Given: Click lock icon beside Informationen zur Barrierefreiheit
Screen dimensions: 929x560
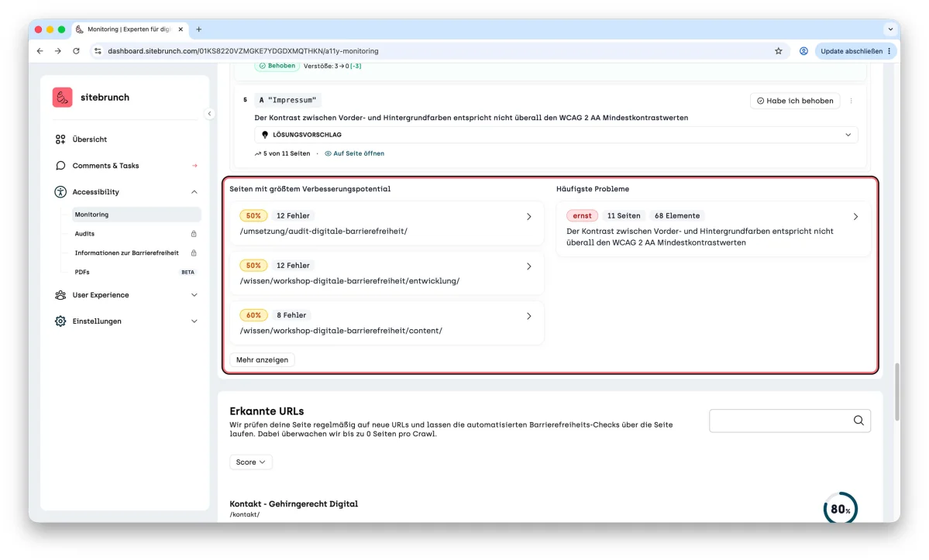Looking at the screenshot, I should [194, 253].
